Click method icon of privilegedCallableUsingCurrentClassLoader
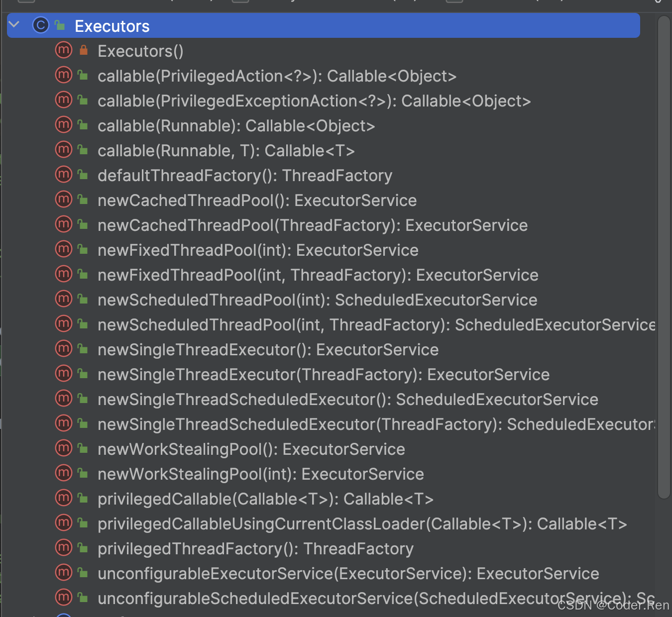Image resolution: width=672 pixels, height=617 pixels. pyautogui.click(x=64, y=523)
